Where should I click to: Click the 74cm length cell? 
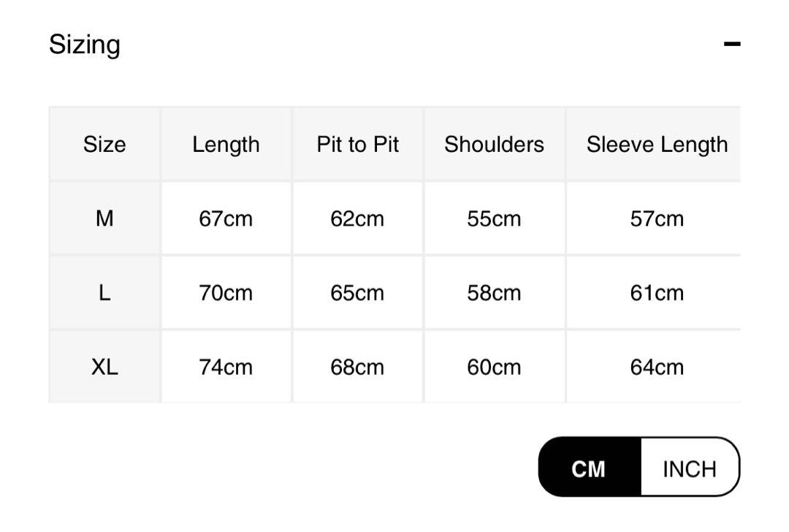coord(226,366)
